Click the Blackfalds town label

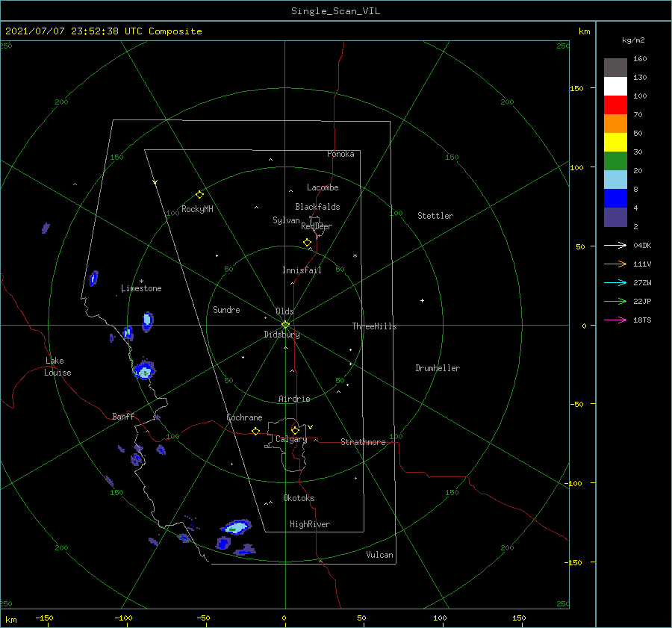pos(317,207)
